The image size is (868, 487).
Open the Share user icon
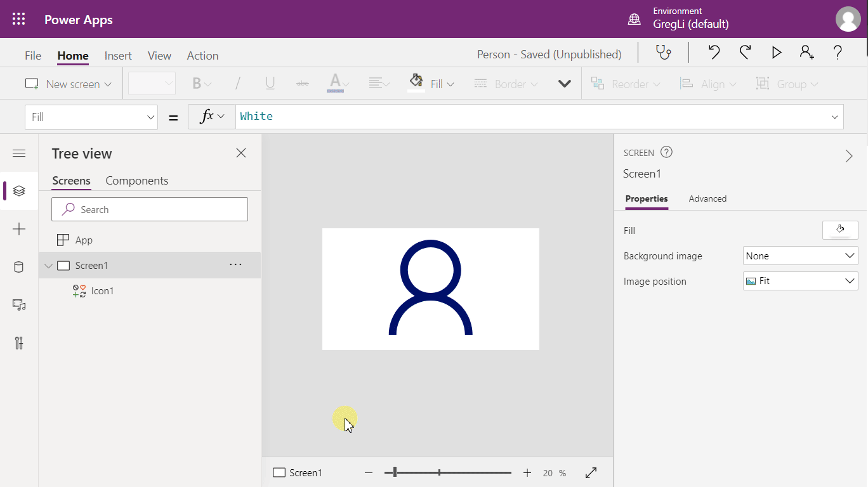point(806,53)
